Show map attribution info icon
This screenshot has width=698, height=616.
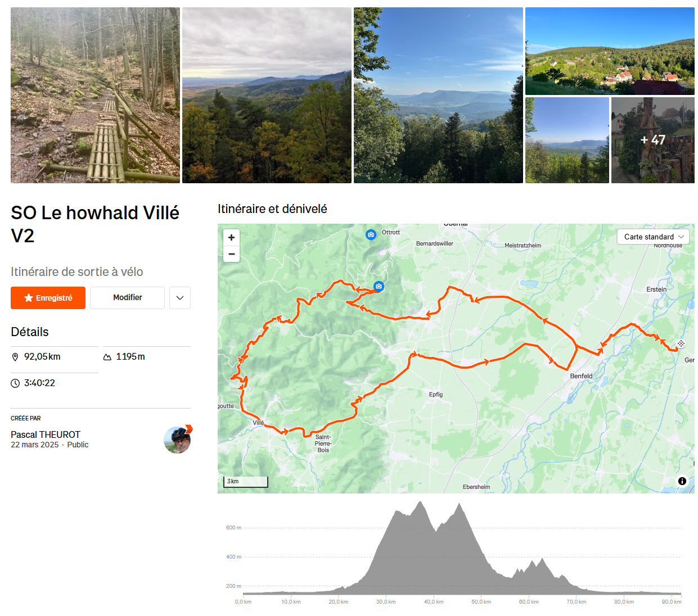coord(682,481)
